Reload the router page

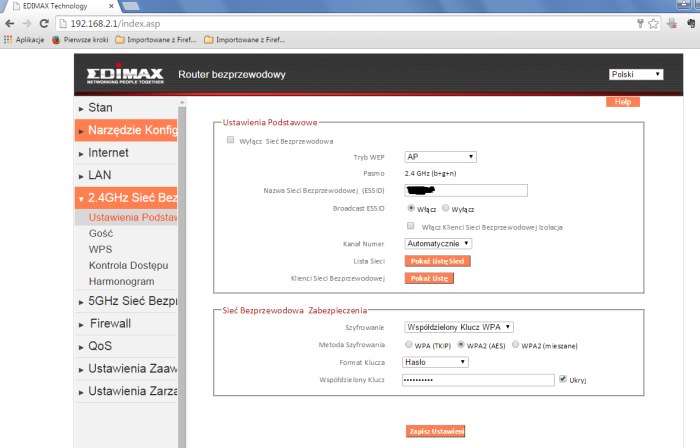point(47,22)
